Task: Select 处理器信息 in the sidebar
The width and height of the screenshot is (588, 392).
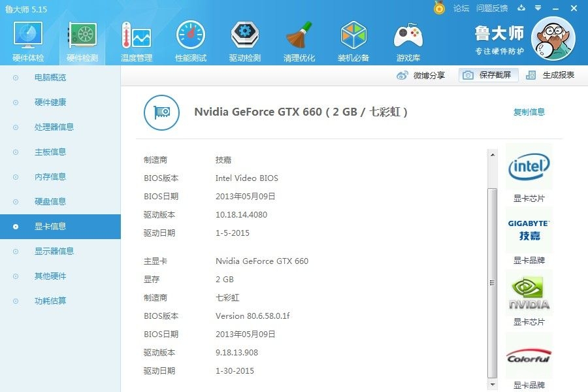Action: click(x=54, y=127)
